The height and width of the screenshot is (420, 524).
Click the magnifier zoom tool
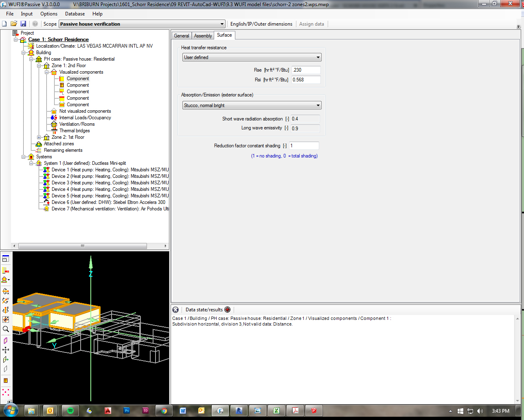(x=6, y=329)
